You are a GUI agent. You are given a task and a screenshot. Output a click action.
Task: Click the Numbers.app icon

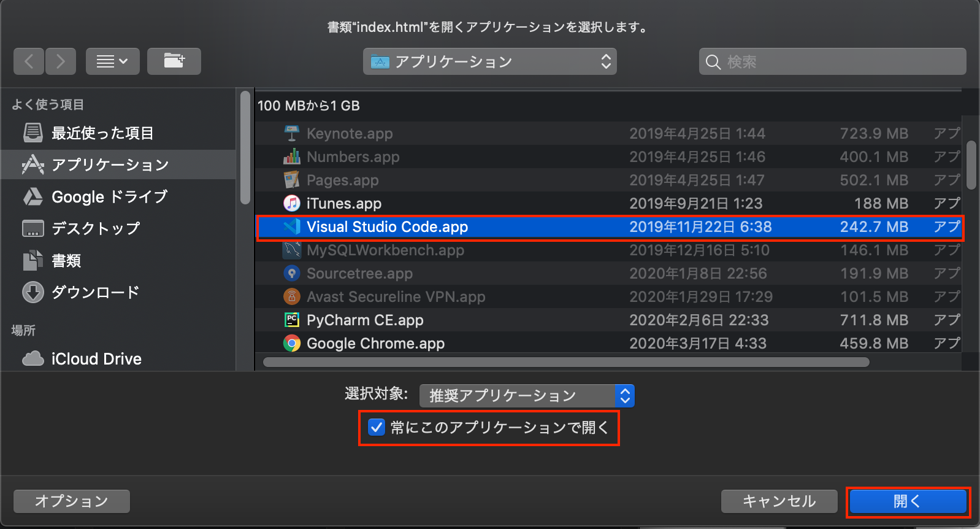[x=292, y=156]
